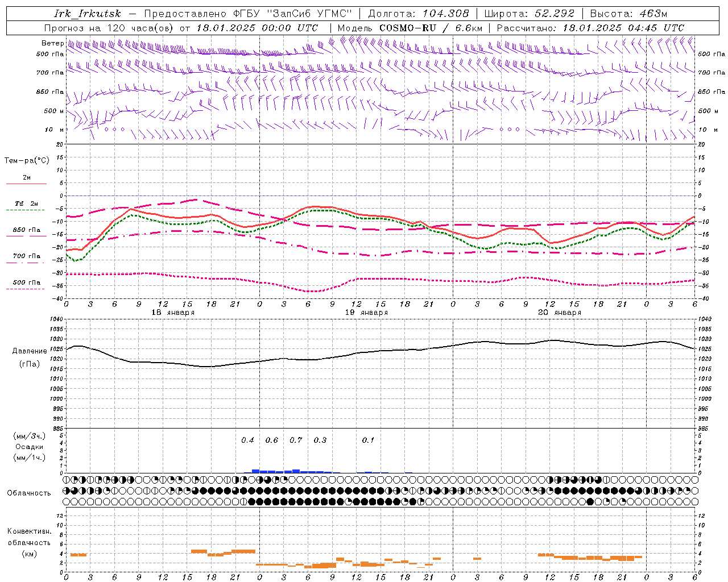Viewport: 728px width, 582px height.
Task: Click the Тем-ра(°C) panel label
Action: point(27,161)
